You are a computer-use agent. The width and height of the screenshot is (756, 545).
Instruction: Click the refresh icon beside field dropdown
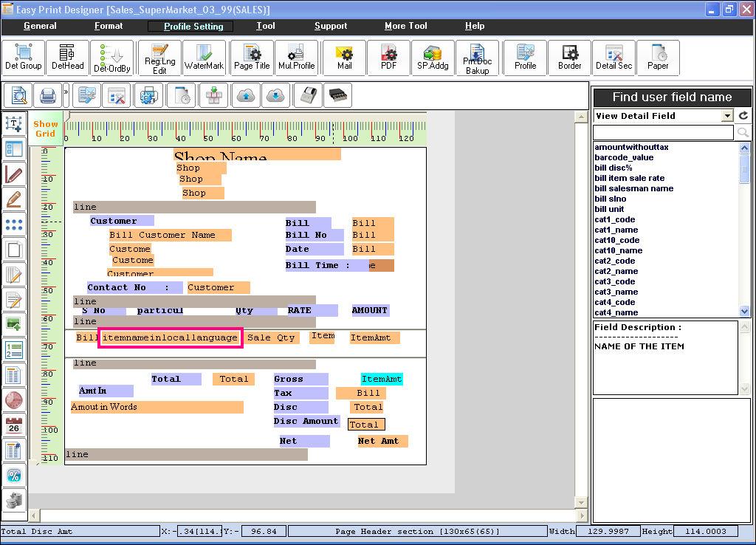pyautogui.click(x=743, y=116)
